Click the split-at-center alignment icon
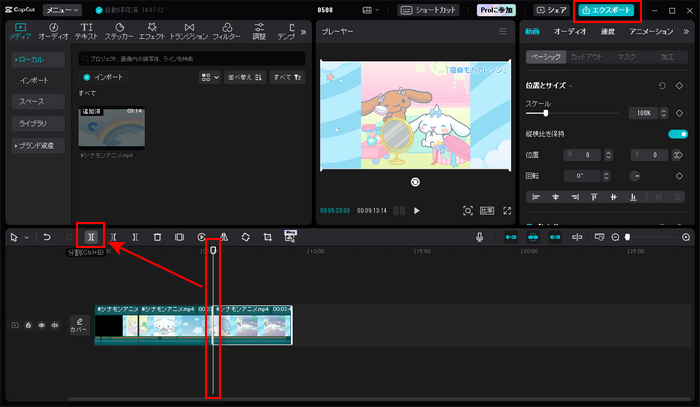 click(577, 237)
